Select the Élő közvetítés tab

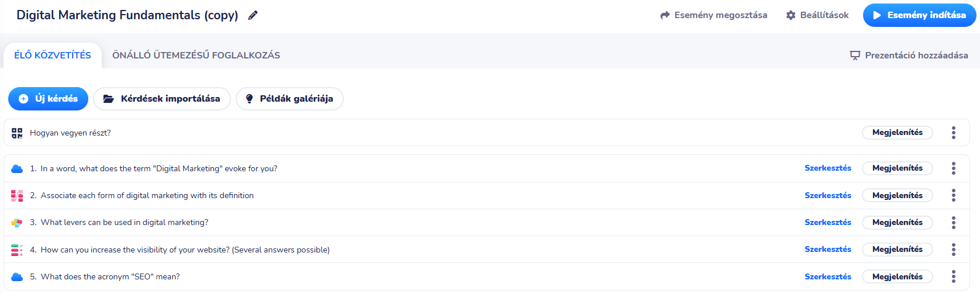click(53, 56)
